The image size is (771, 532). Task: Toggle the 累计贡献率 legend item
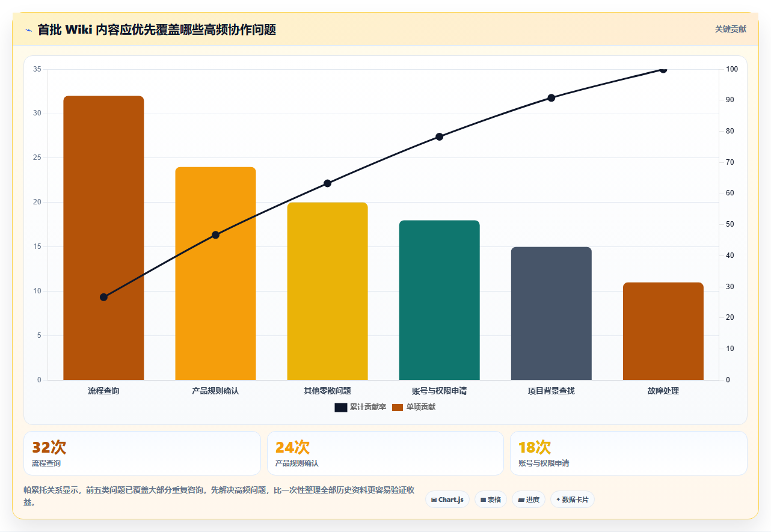(x=360, y=408)
